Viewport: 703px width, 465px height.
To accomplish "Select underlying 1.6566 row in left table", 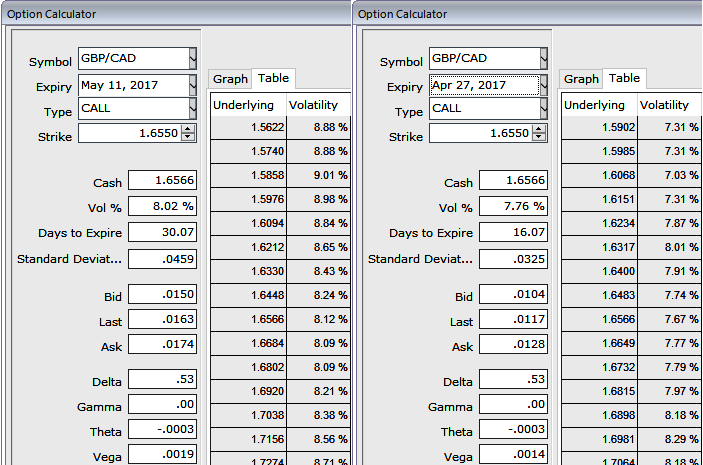I will click(x=280, y=319).
